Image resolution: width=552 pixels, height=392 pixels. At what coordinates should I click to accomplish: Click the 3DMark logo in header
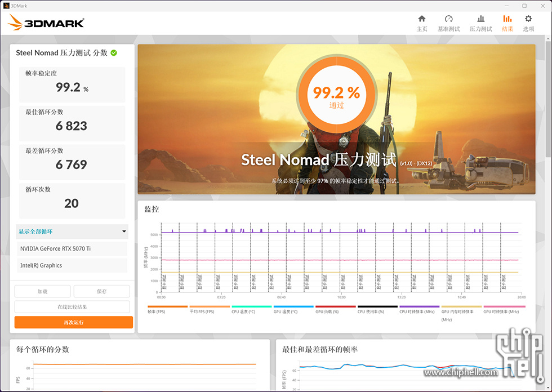click(x=47, y=23)
